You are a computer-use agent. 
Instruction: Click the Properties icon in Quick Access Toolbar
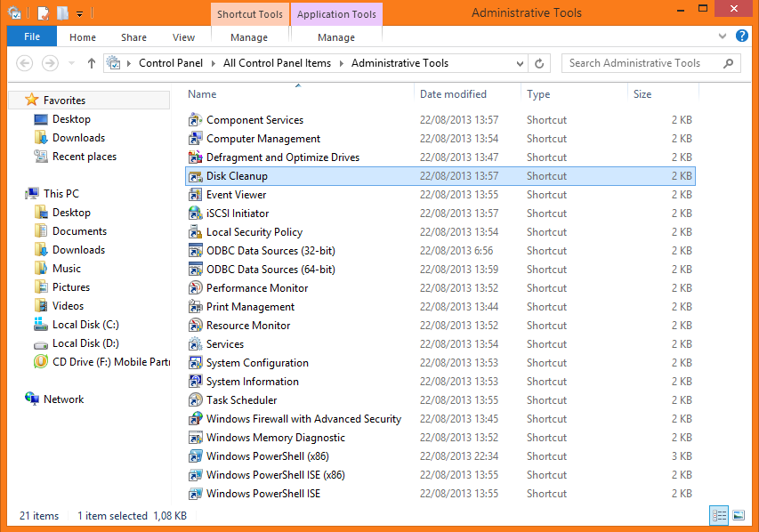tap(43, 13)
